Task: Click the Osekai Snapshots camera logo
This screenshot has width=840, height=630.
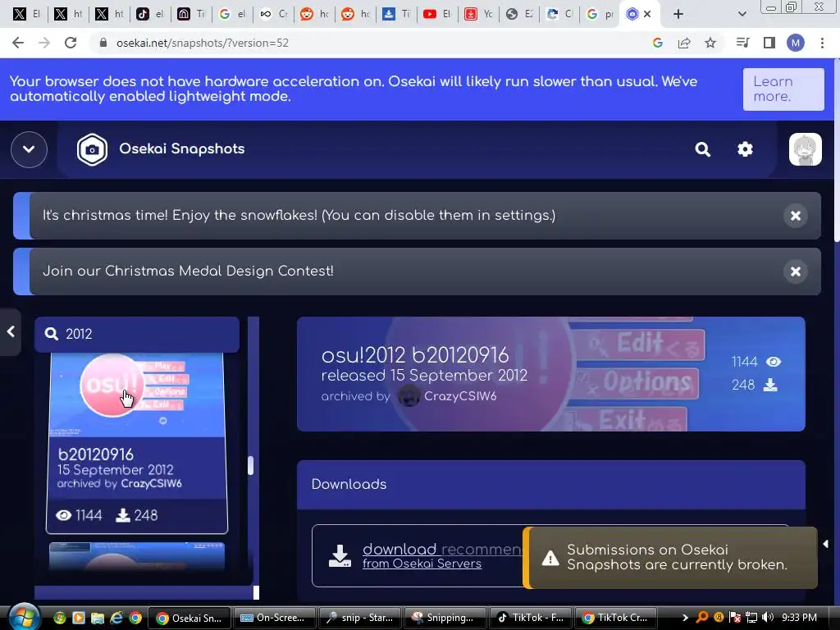Action: point(92,149)
